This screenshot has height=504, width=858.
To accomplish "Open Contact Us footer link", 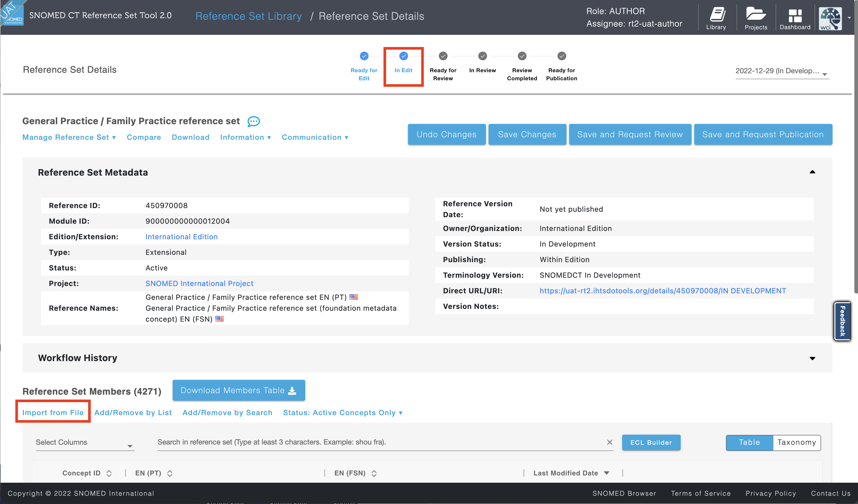I will tap(830, 493).
